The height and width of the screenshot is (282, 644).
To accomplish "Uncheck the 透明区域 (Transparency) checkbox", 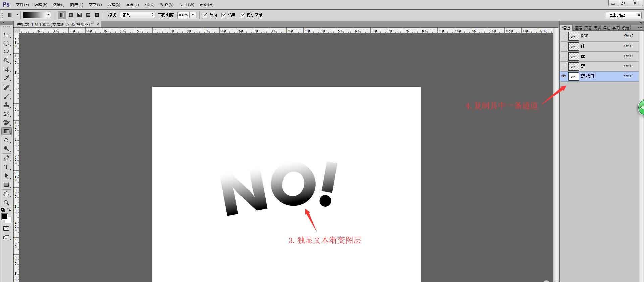I will [243, 15].
